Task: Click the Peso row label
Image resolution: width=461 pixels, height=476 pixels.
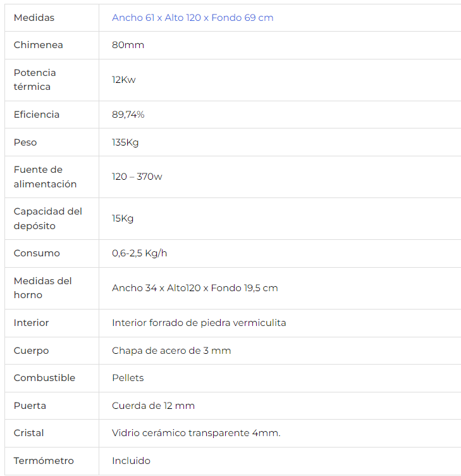Action: pos(25,142)
